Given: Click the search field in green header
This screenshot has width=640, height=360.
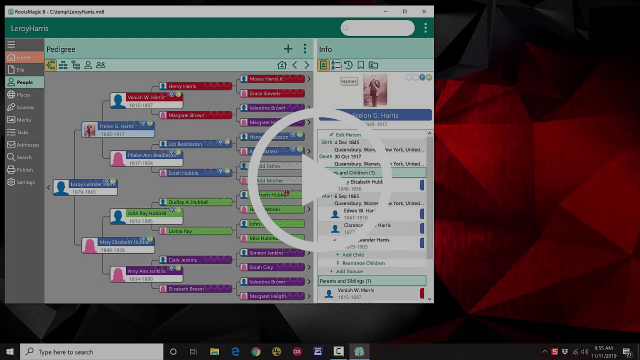Looking at the screenshot, I should (x=378, y=28).
